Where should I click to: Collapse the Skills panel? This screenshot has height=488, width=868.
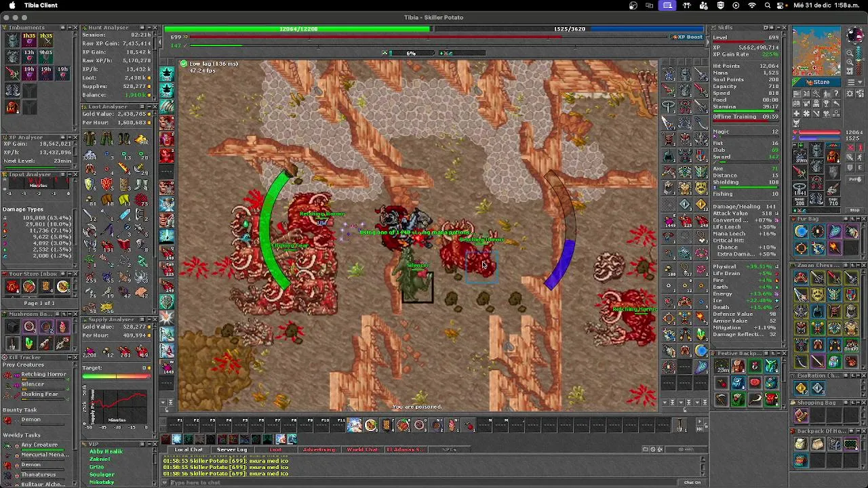[x=778, y=28]
